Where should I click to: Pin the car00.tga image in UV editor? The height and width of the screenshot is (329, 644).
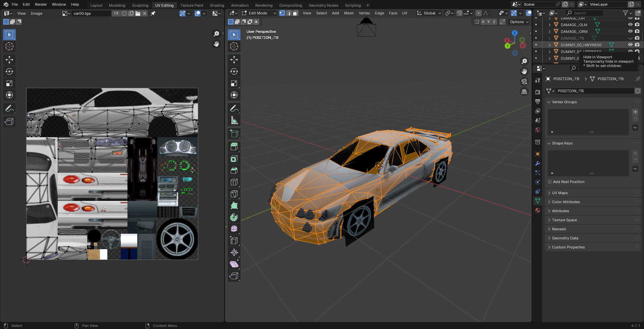pyautogui.click(x=153, y=13)
